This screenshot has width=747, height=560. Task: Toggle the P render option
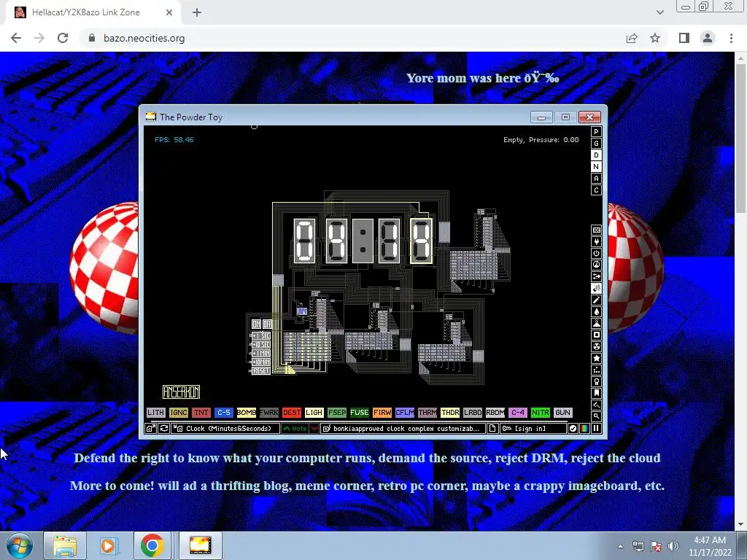pyautogui.click(x=596, y=132)
